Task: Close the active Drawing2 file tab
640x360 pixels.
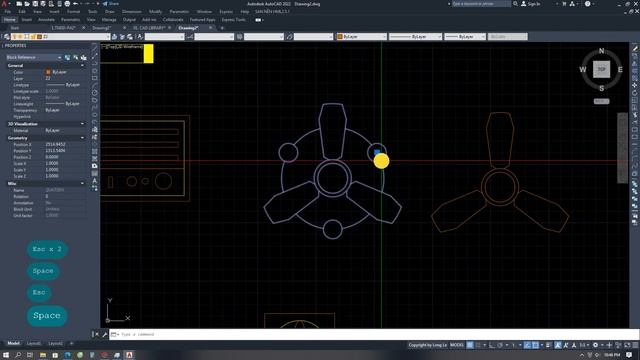Action: point(211,28)
